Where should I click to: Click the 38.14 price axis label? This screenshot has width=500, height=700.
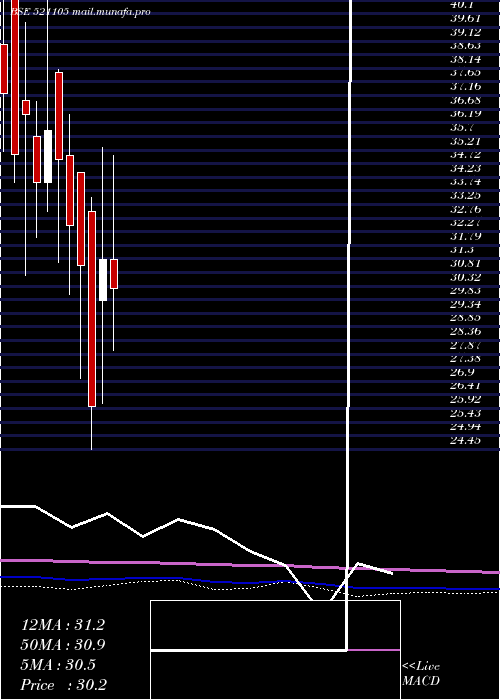tap(465, 59)
